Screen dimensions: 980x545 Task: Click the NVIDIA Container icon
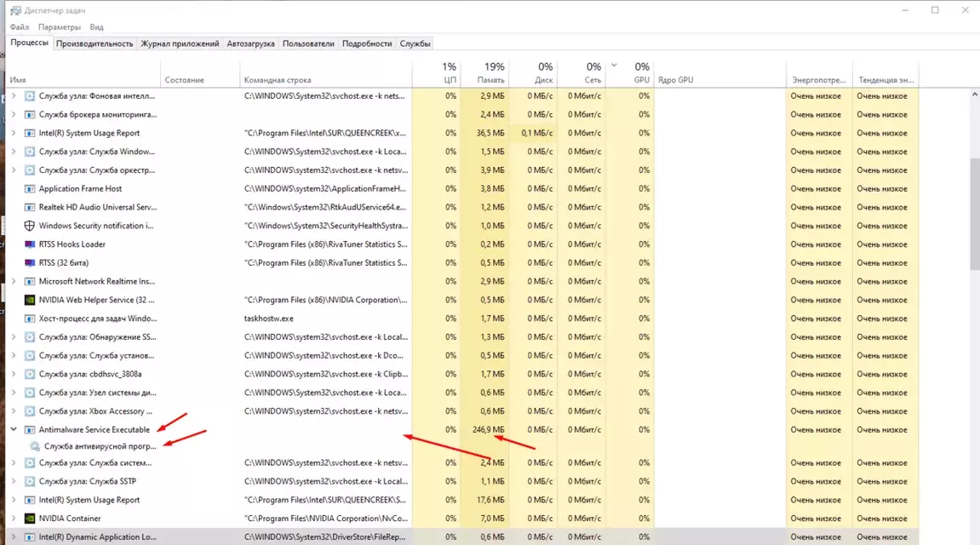30,518
